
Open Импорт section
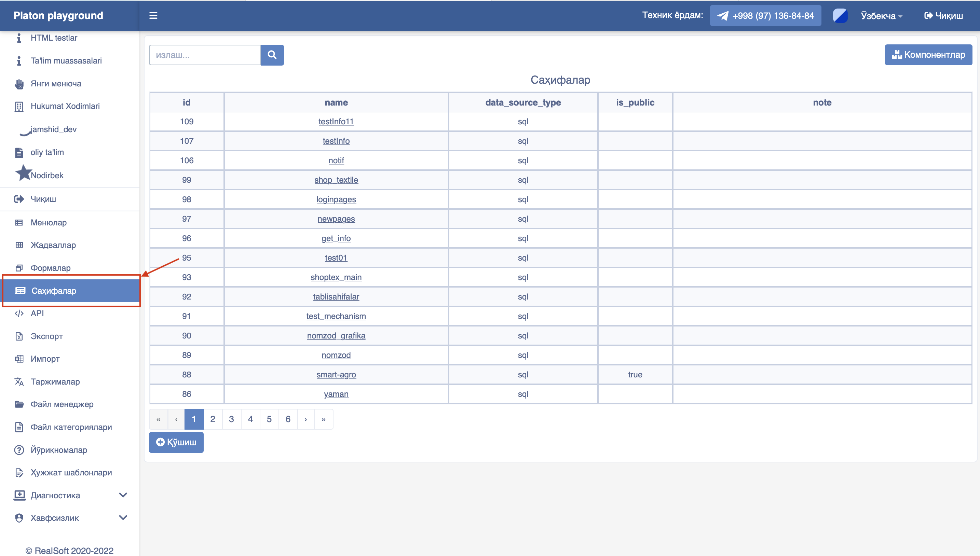tap(45, 359)
